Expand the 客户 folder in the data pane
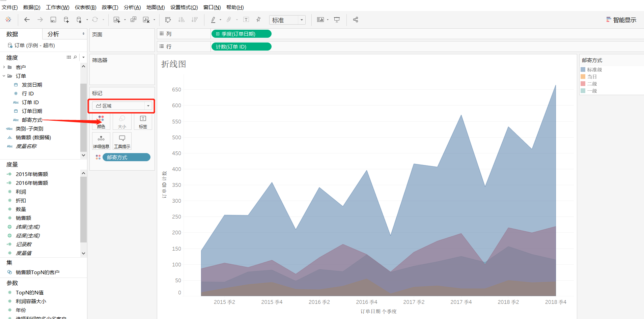This screenshot has width=644, height=319. [x=4, y=67]
